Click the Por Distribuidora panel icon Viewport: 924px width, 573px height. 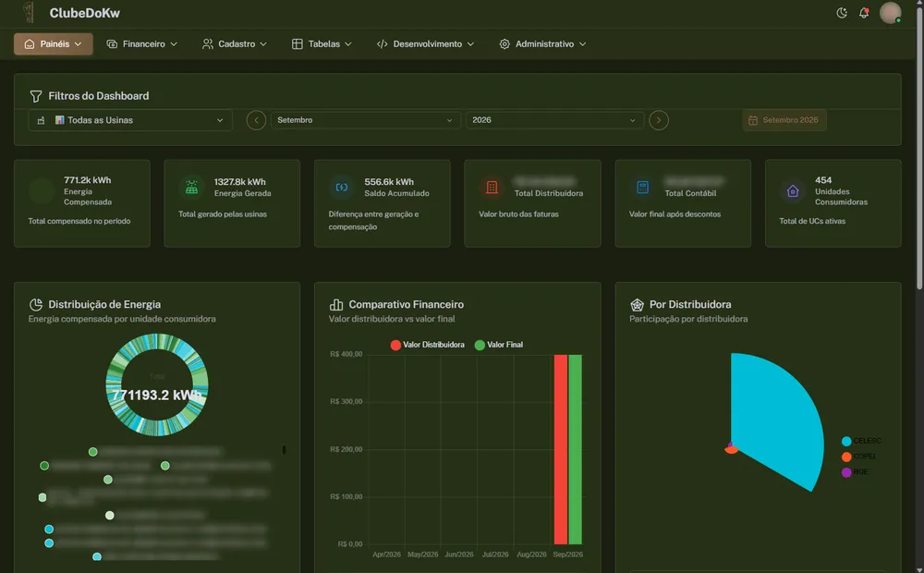coord(637,305)
